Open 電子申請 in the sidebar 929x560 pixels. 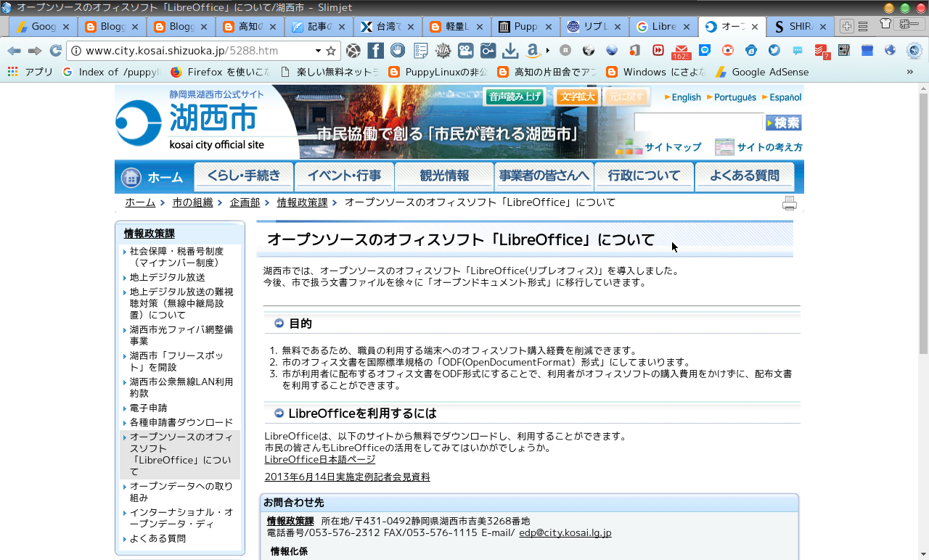[149, 408]
